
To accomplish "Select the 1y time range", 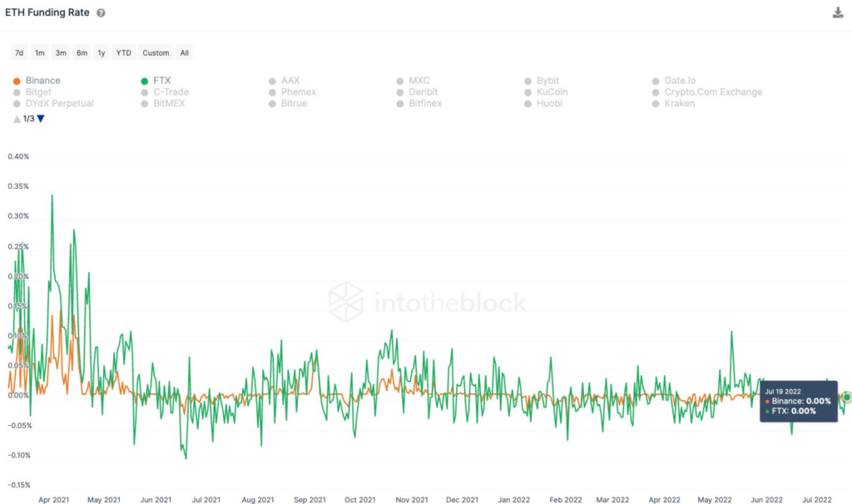I will coord(101,52).
